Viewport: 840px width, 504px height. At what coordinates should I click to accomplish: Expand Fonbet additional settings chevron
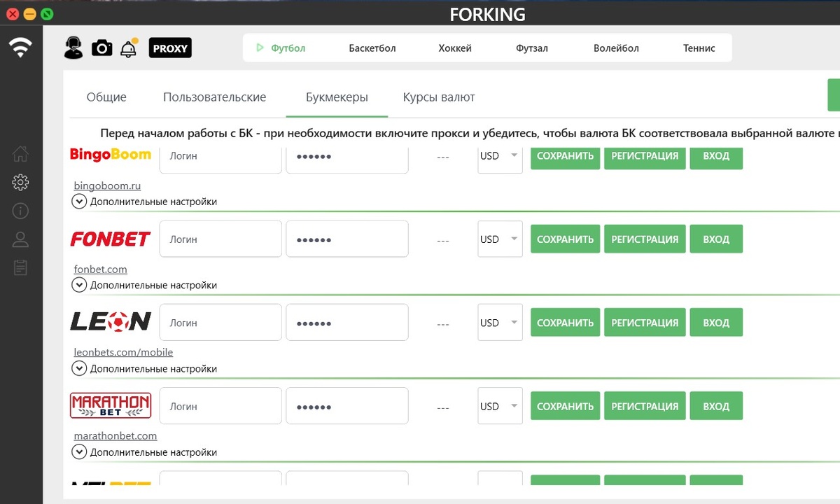coord(79,285)
